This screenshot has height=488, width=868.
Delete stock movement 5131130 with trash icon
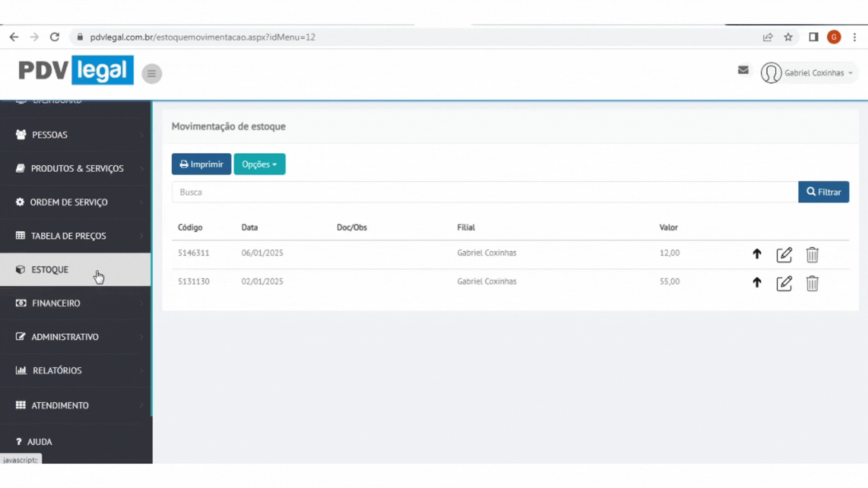(812, 283)
